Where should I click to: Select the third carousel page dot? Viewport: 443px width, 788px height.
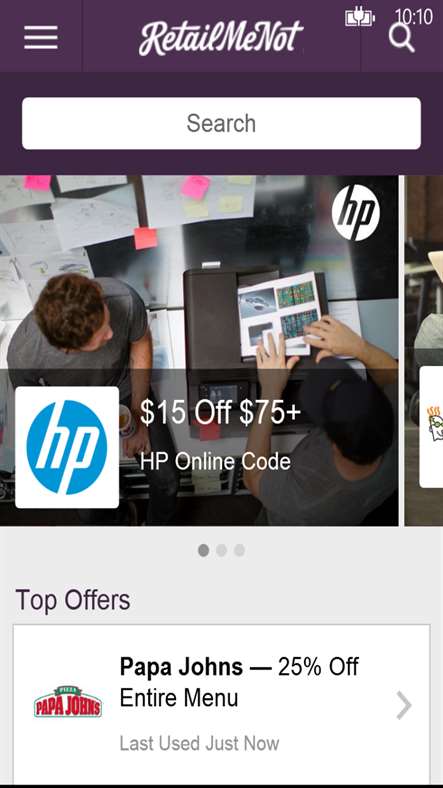tap(240, 550)
